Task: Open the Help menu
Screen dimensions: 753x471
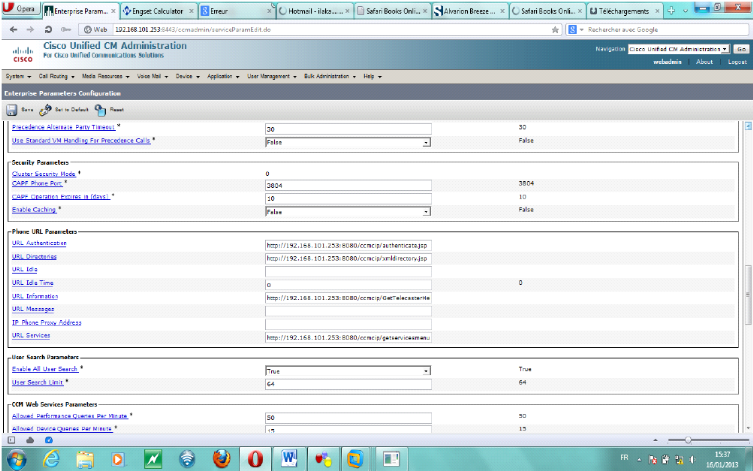Action: click(x=372, y=76)
